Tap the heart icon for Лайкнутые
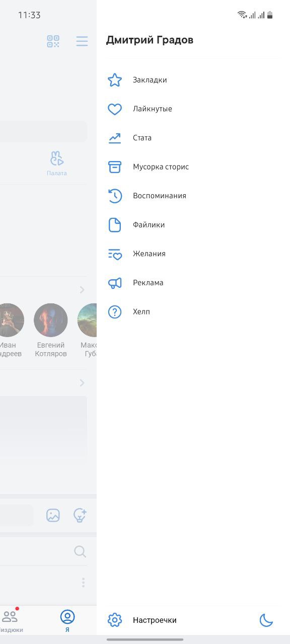The height and width of the screenshot is (644, 290). pos(115,109)
